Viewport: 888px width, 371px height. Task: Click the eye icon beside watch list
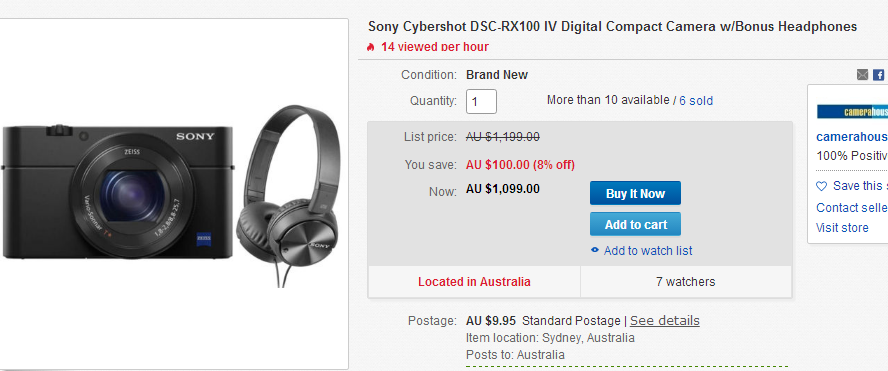[595, 250]
